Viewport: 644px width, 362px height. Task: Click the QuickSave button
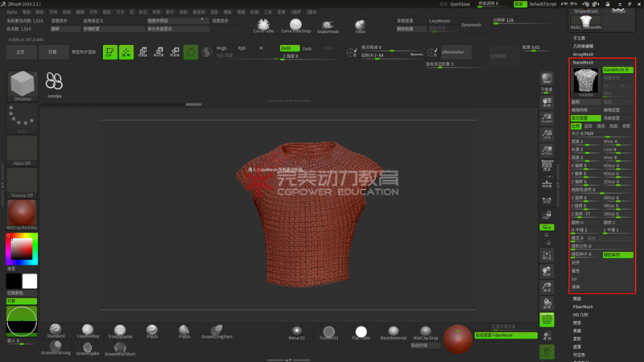460,4
